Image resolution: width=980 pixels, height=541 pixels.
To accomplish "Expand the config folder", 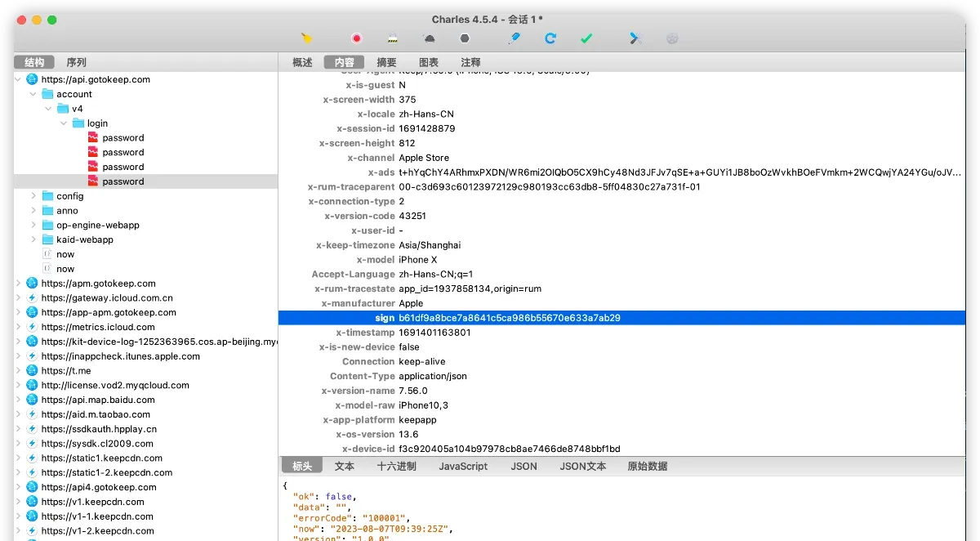I will [x=33, y=196].
